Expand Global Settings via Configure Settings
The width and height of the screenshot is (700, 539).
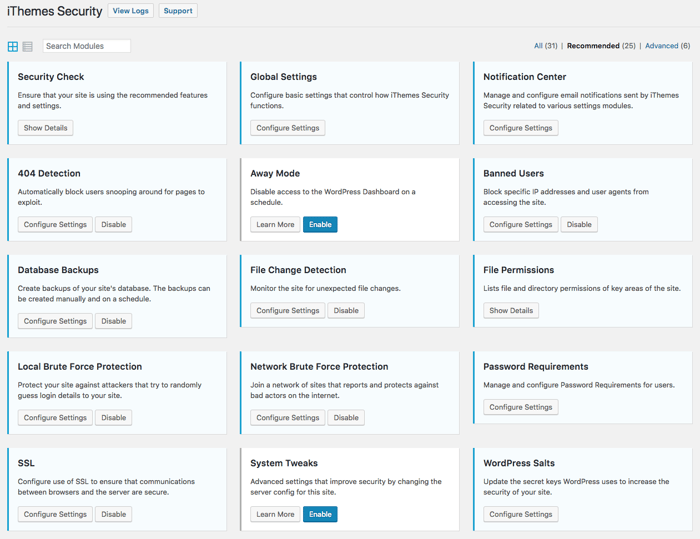(287, 128)
